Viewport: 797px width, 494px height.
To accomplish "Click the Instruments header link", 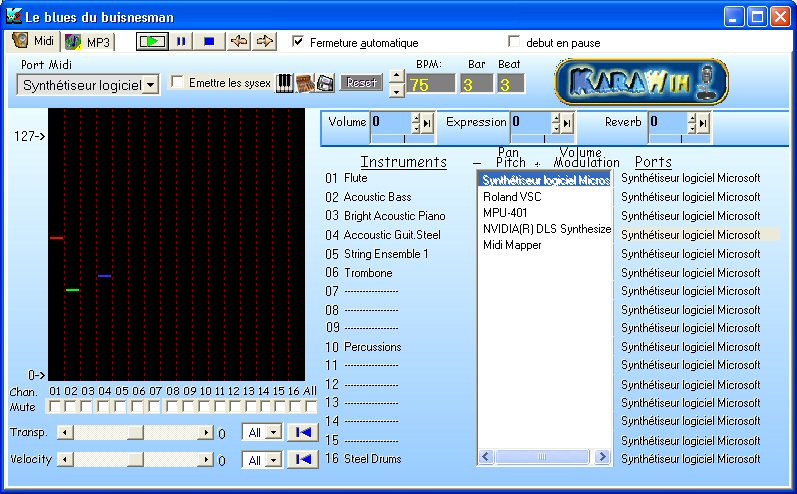I will pyautogui.click(x=404, y=162).
